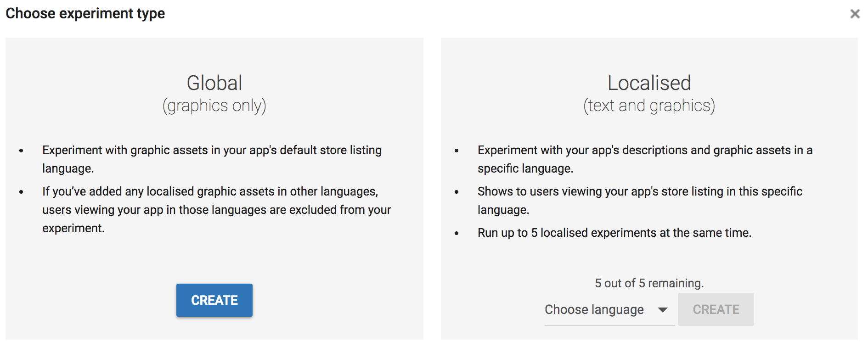The image size is (868, 347).
Task: Click the (graphics only) subtitle
Action: tap(214, 106)
